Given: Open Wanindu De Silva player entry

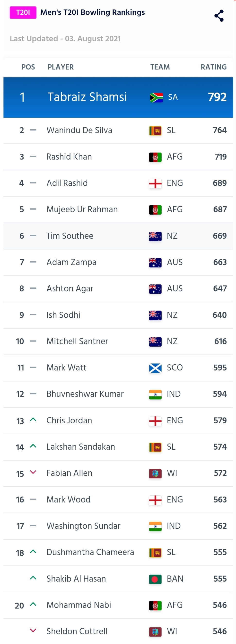Looking at the screenshot, I should click(x=79, y=130).
